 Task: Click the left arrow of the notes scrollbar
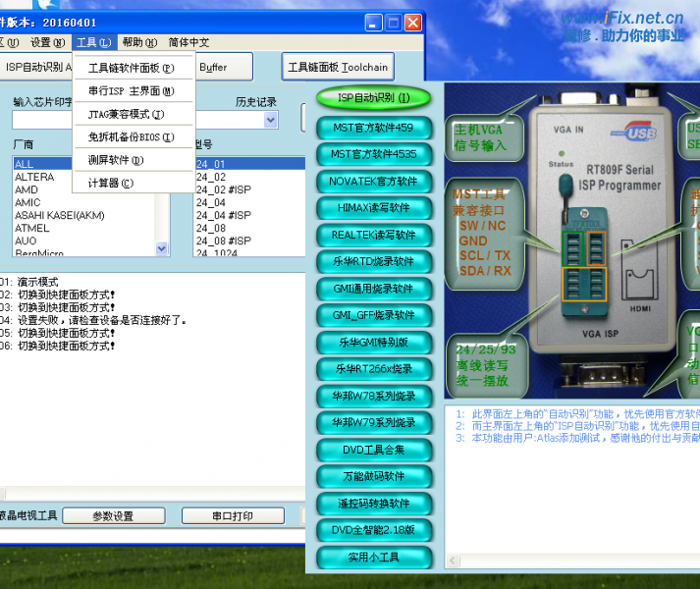point(454,561)
